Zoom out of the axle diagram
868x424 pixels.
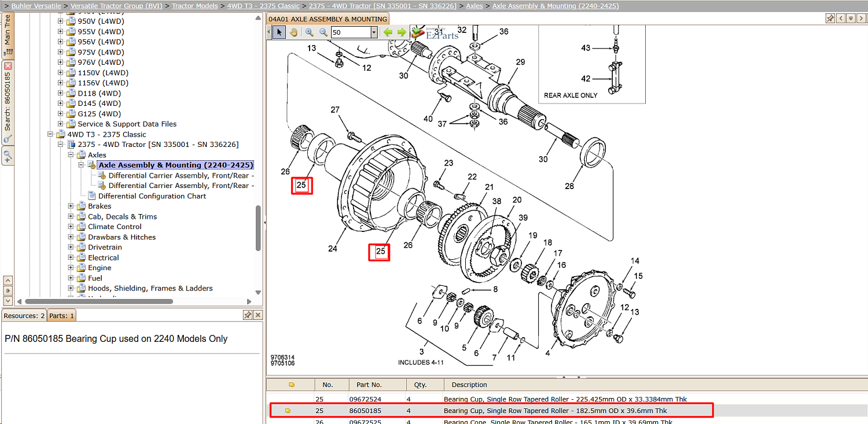click(x=323, y=32)
